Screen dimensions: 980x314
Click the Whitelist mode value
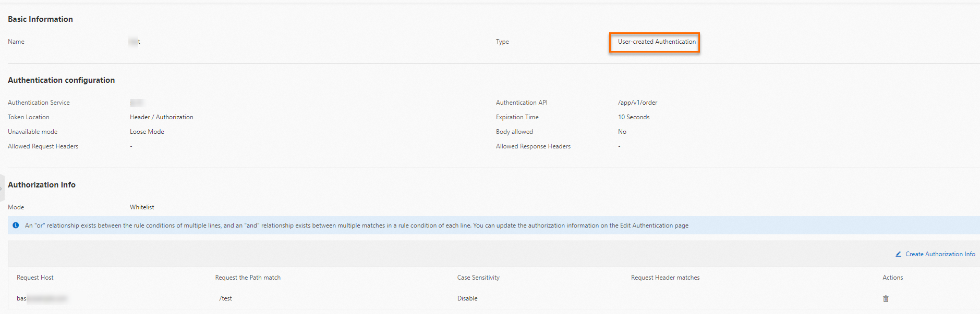coord(142,207)
